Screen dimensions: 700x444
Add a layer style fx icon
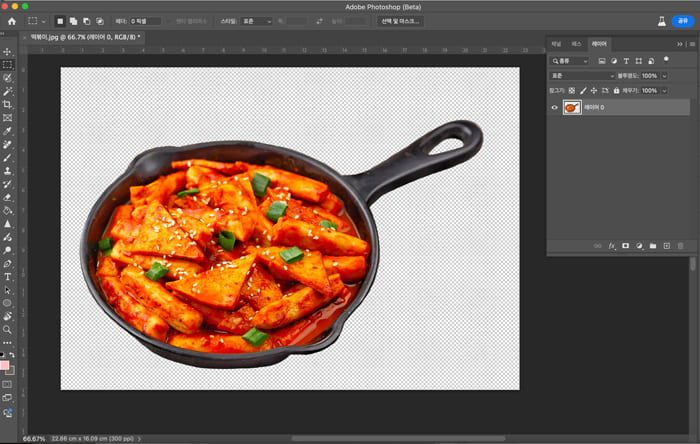[x=612, y=246]
